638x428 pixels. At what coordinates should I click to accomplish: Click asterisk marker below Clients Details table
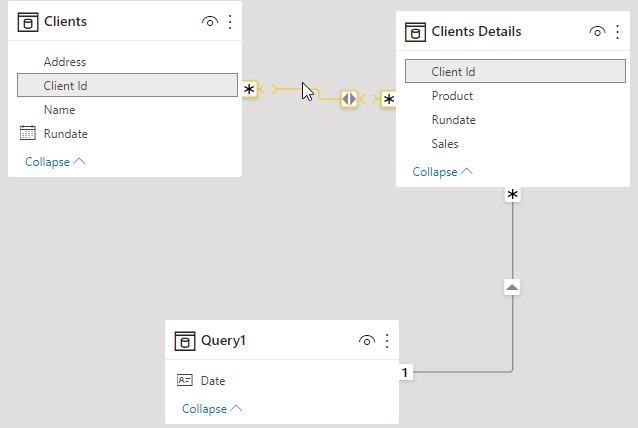(x=512, y=194)
